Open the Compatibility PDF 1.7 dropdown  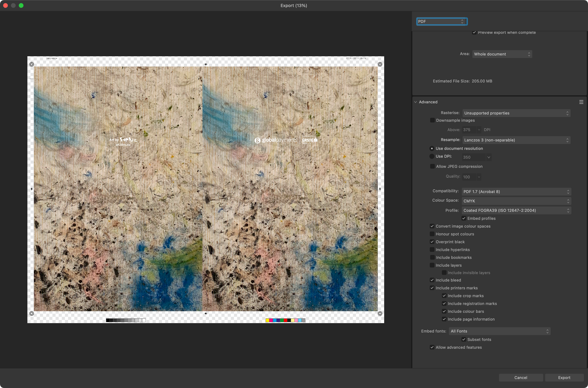[x=516, y=191]
